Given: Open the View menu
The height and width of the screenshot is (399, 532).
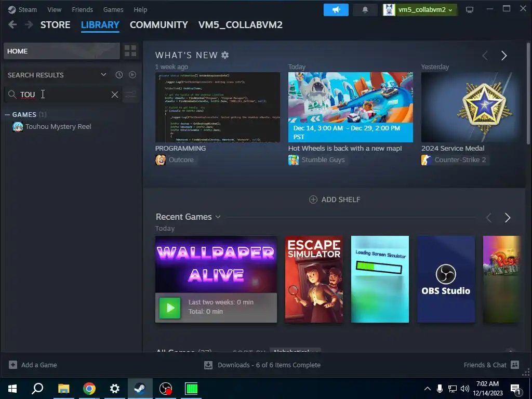Looking at the screenshot, I should 54,9.
